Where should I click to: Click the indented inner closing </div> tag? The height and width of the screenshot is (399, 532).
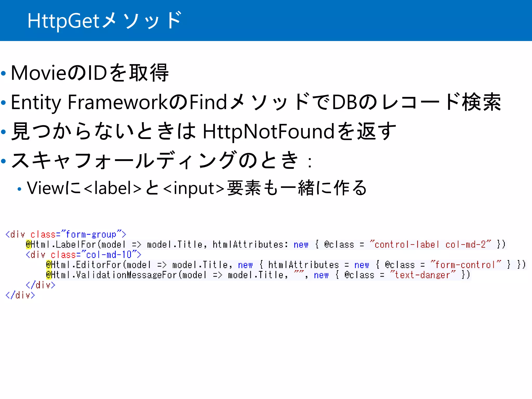tap(41, 285)
